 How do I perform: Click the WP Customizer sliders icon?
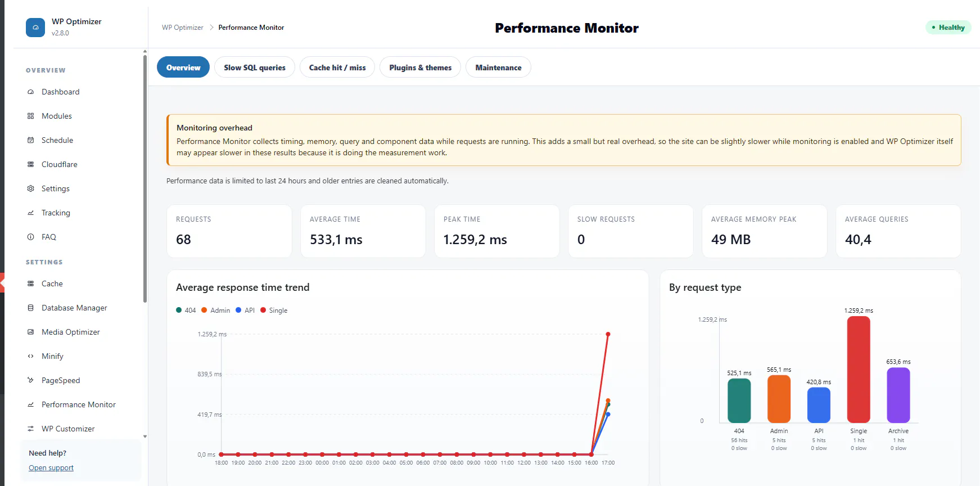point(31,429)
